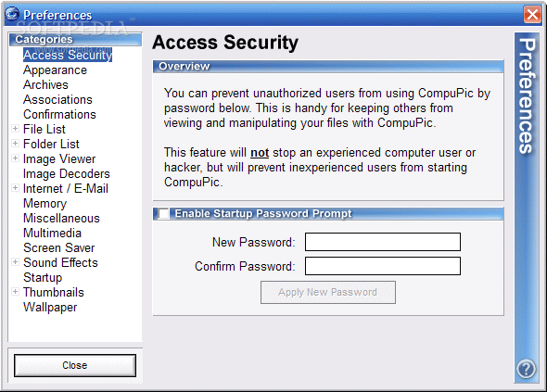This screenshot has height=392, width=547.
Task: Click the help question mark icon
Action: tap(526, 369)
